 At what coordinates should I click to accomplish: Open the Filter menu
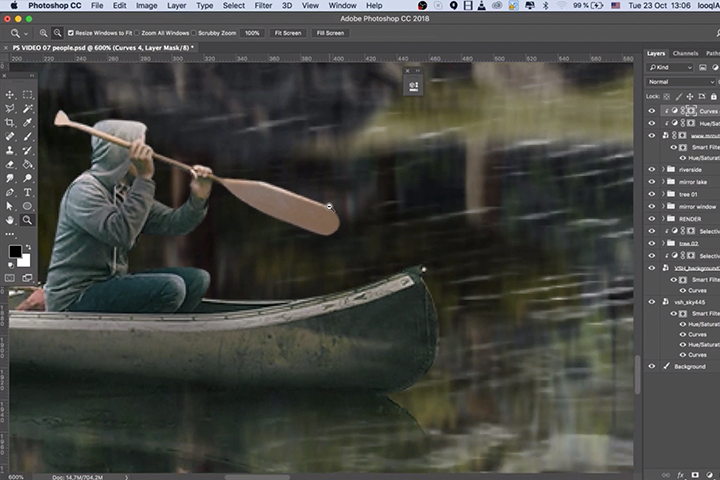tap(263, 6)
